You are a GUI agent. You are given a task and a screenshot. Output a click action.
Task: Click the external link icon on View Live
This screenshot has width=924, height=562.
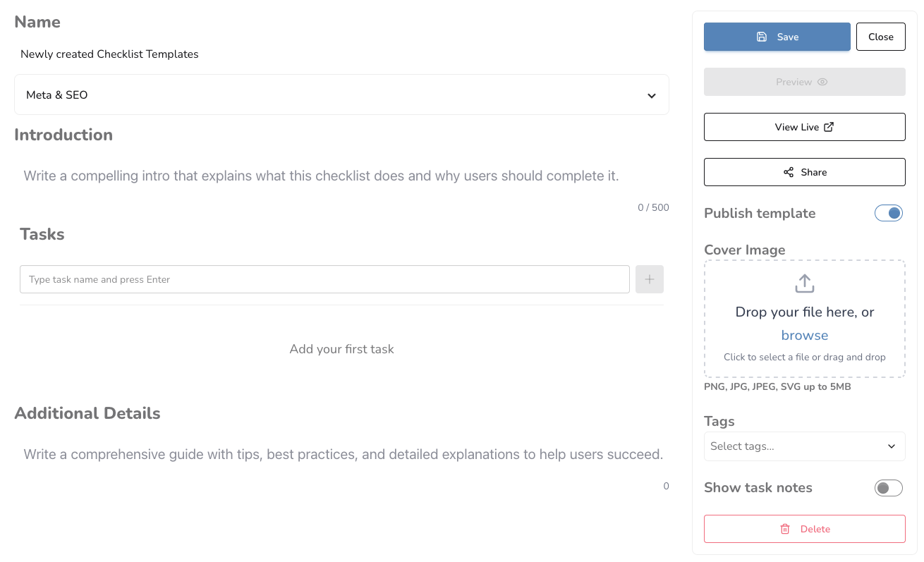(x=829, y=127)
